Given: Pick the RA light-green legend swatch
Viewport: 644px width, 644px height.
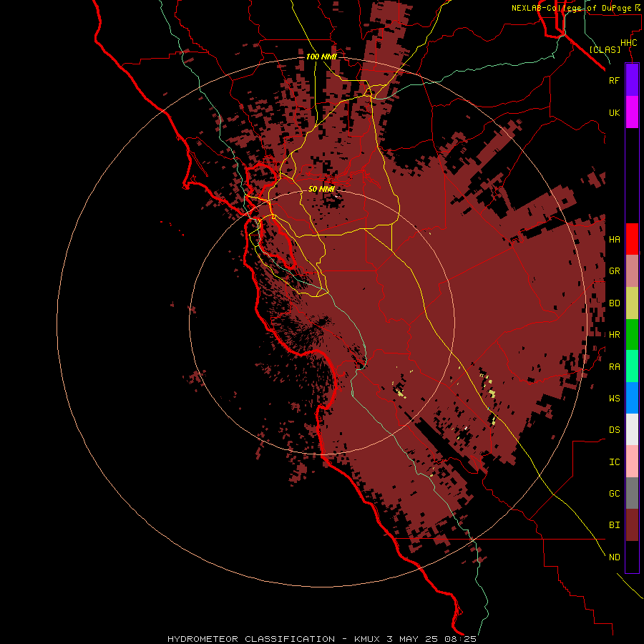Looking at the screenshot, I should point(632,366).
